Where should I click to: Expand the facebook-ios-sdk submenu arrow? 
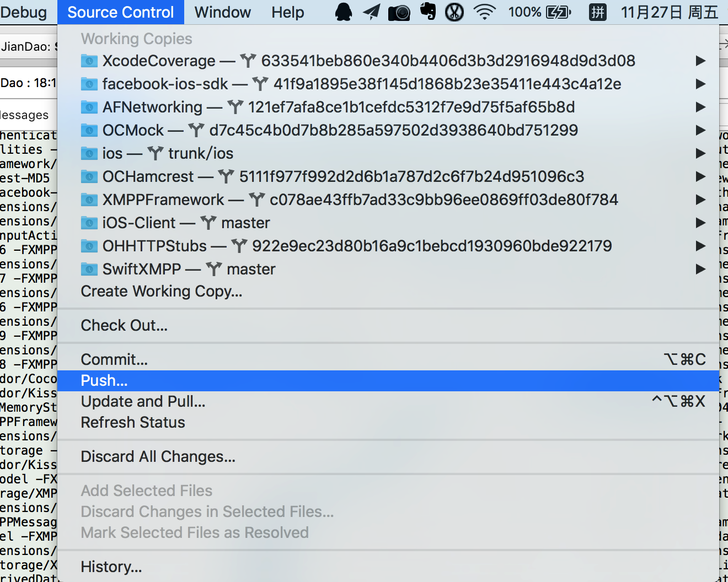700,84
